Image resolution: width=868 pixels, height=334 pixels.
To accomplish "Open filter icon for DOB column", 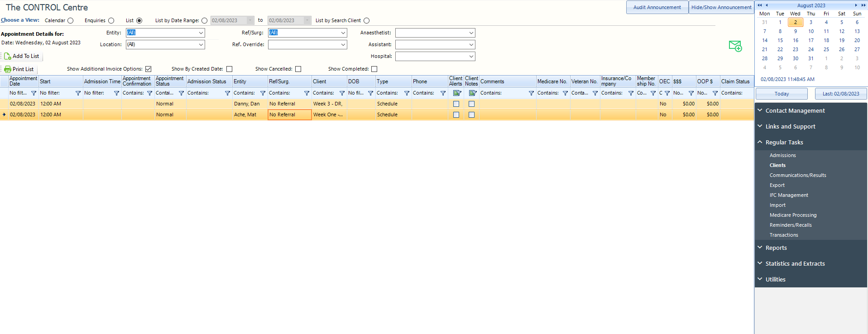I will point(370,93).
